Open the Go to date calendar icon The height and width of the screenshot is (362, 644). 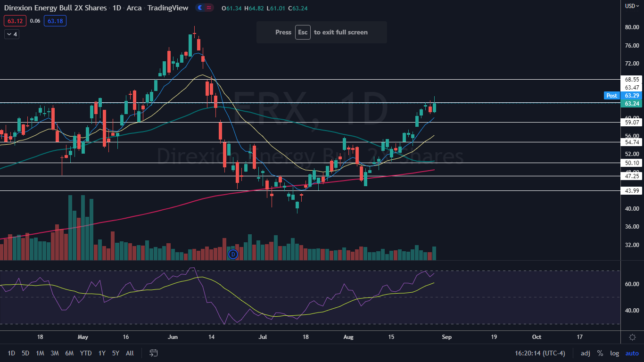click(153, 353)
